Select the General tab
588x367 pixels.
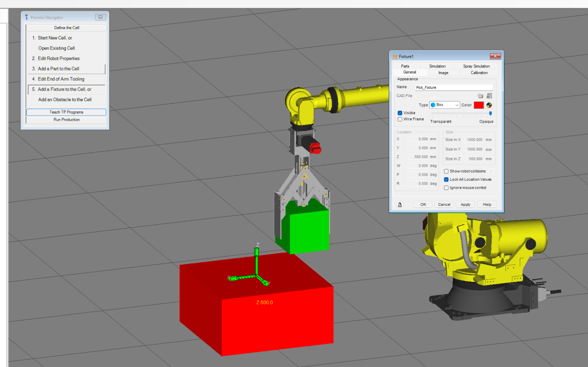410,72
